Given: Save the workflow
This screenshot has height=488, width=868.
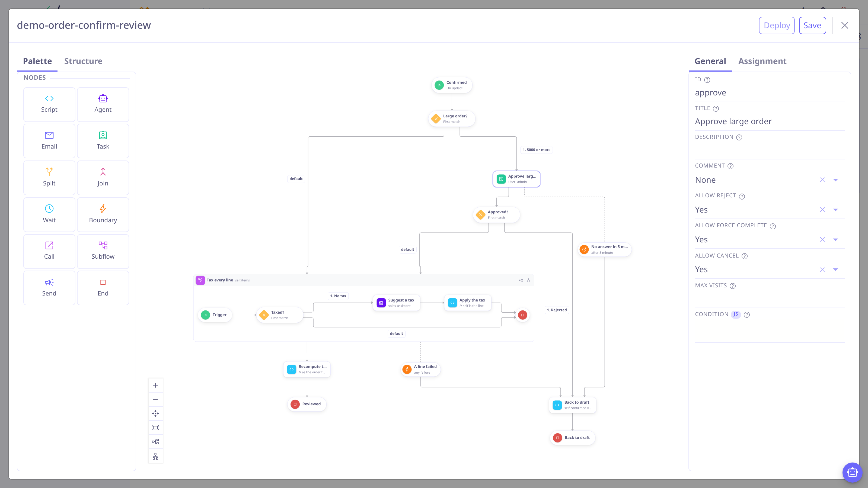Looking at the screenshot, I should click(x=812, y=25).
